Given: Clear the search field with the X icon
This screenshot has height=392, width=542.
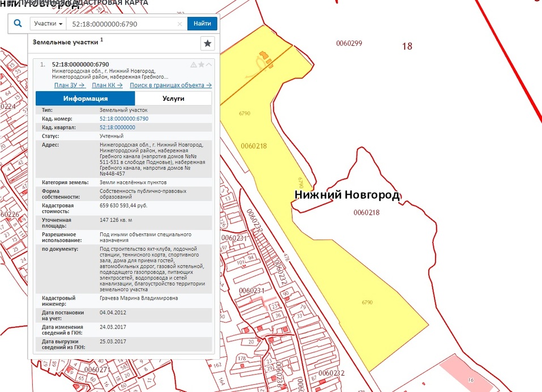Looking at the screenshot, I should click(x=180, y=24).
